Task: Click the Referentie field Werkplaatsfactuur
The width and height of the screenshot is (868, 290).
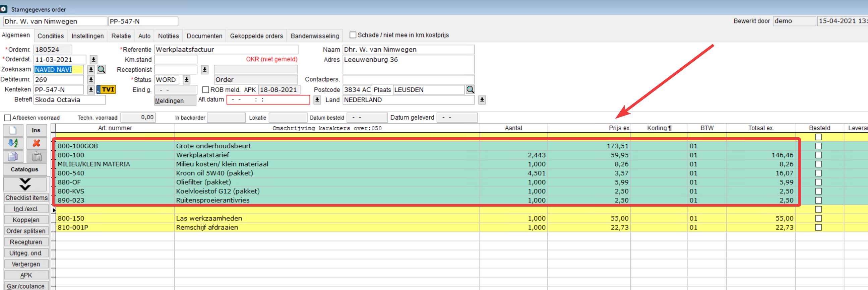Action: [226, 50]
